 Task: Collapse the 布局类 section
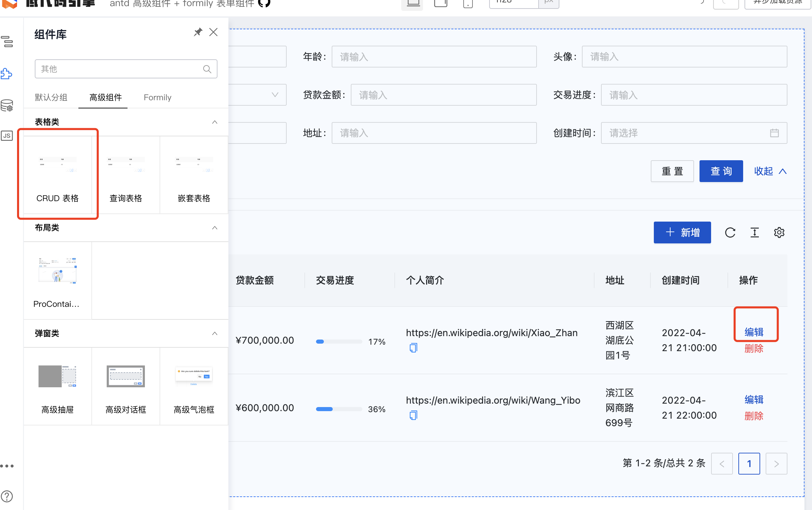[x=214, y=228]
